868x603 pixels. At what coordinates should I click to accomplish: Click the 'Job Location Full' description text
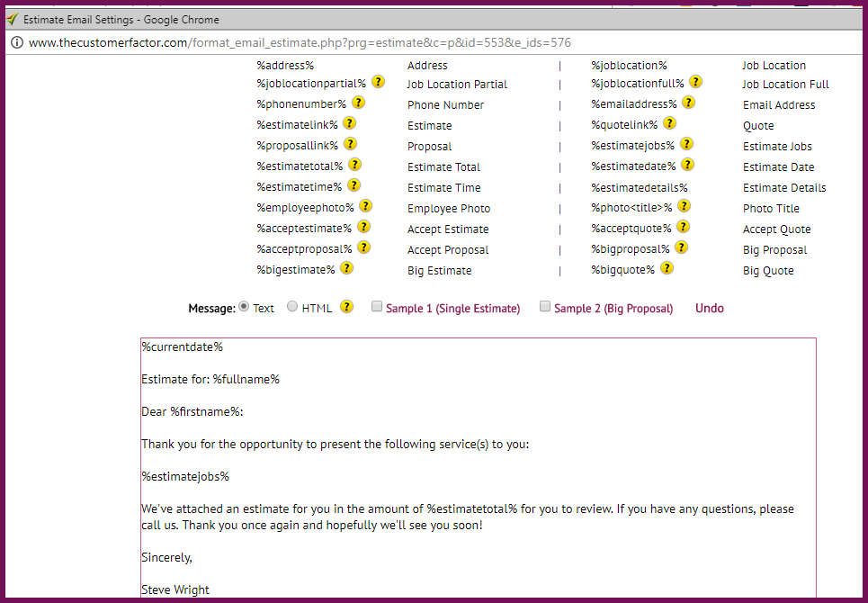[x=785, y=85]
